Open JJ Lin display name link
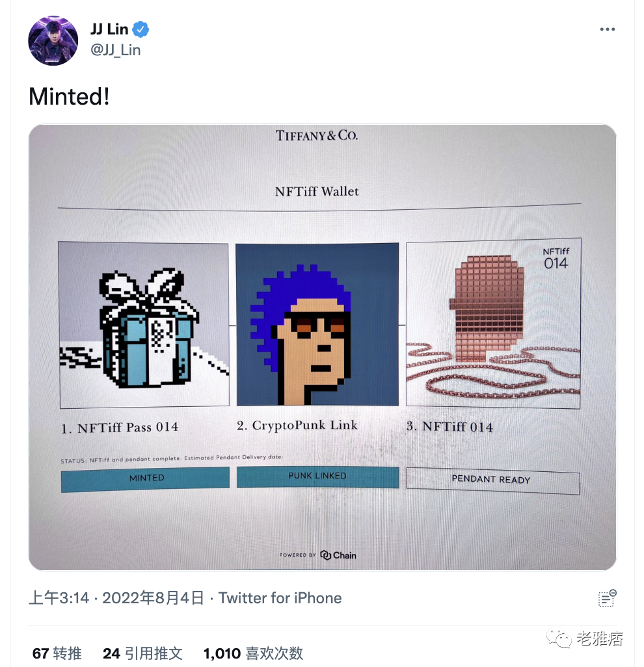 (x=109, y=29)
